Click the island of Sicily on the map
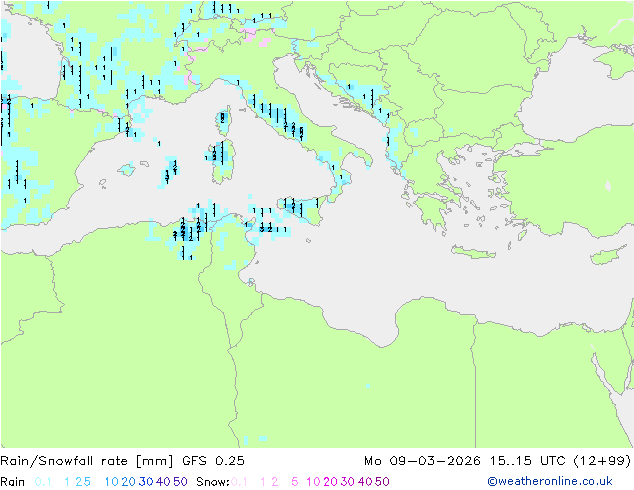 [301, 209]
